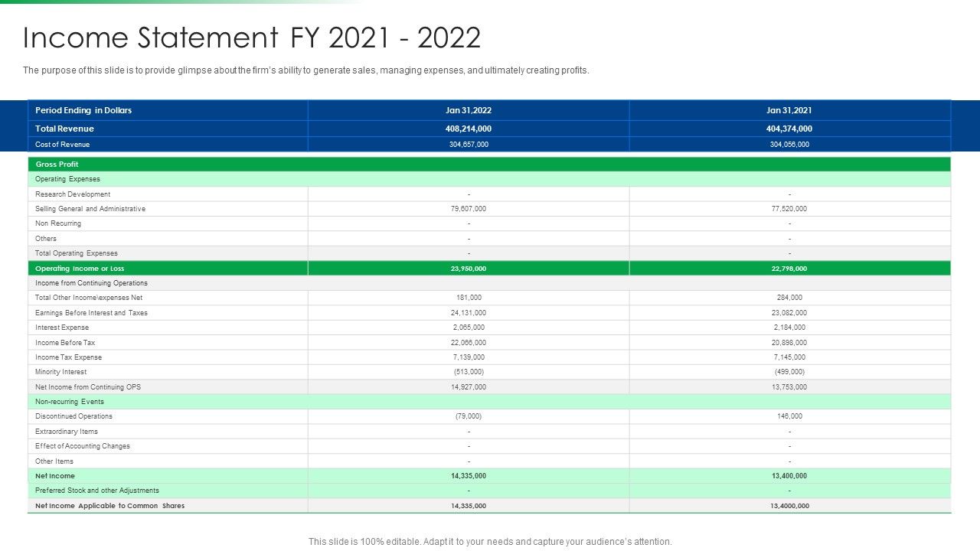Click the value 284,000

click(789, 298)
